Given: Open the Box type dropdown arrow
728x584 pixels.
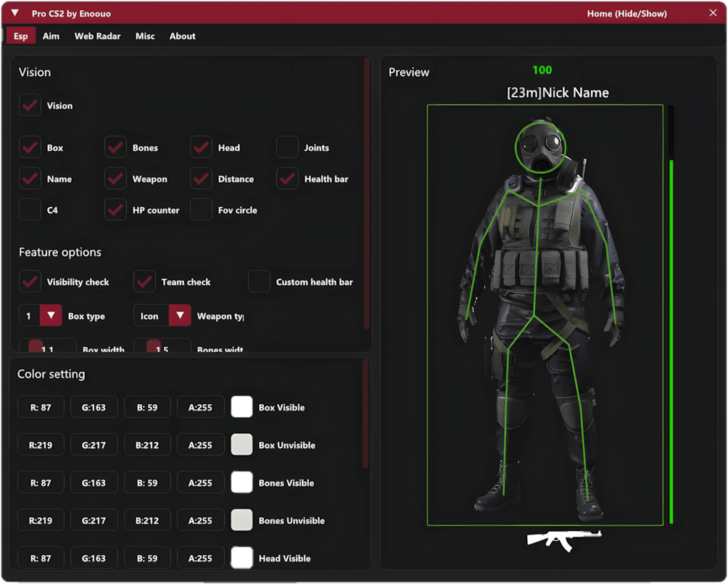Looking at the screenshot, I should 51,316.
